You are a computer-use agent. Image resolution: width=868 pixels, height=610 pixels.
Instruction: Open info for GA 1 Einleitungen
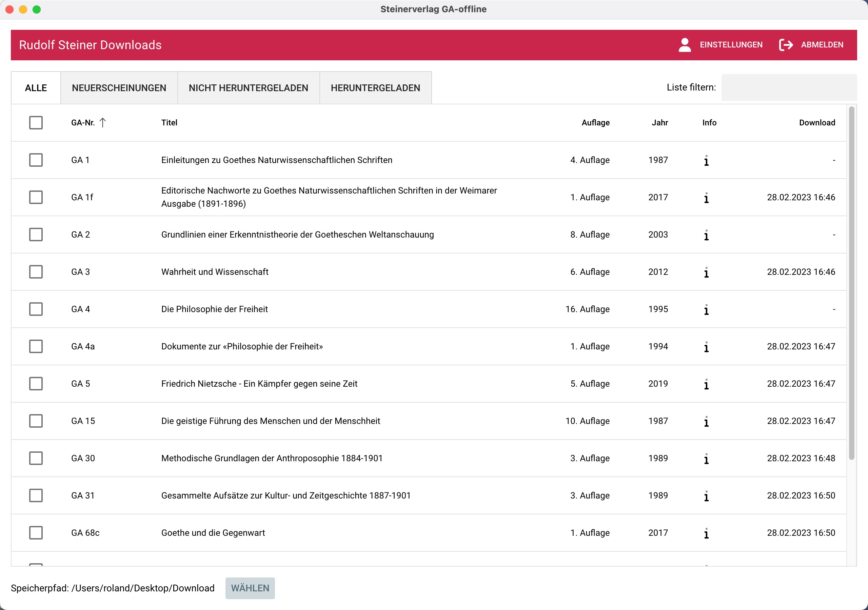click(707, 160)
